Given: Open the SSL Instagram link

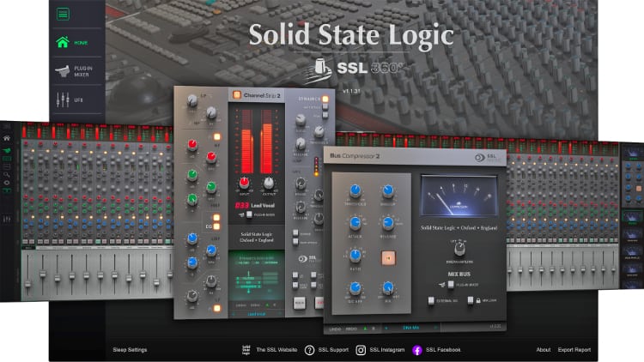Looking at the screenshot, I should click(387, 350).
